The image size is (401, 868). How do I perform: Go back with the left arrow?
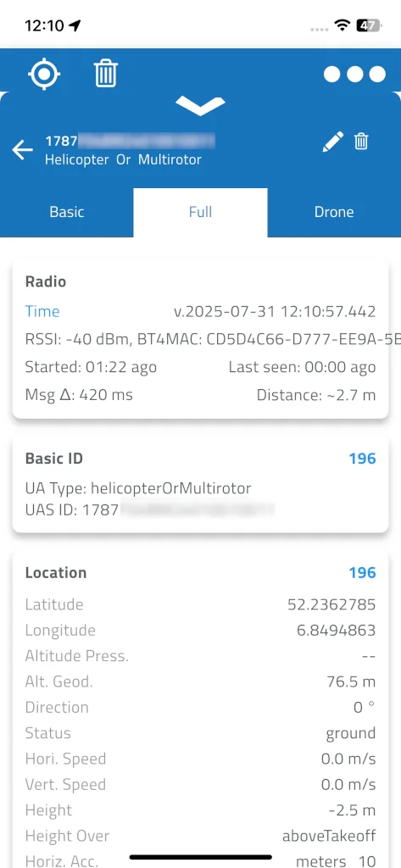(x=22, y=150)
